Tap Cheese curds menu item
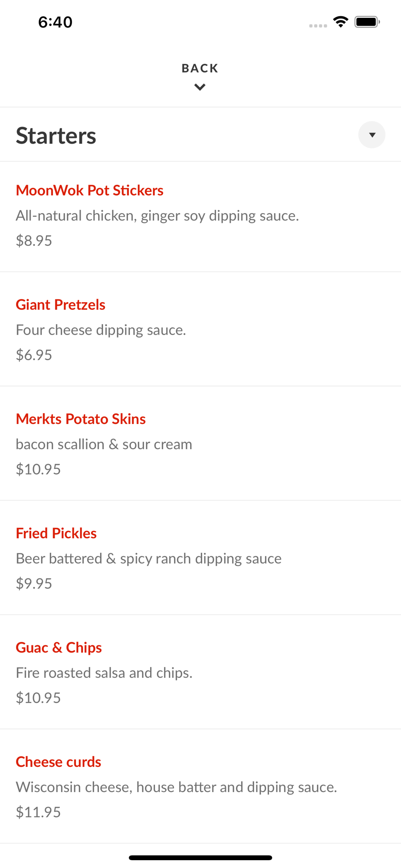Screen dimensions: 401x868 [x=58, y=762]
